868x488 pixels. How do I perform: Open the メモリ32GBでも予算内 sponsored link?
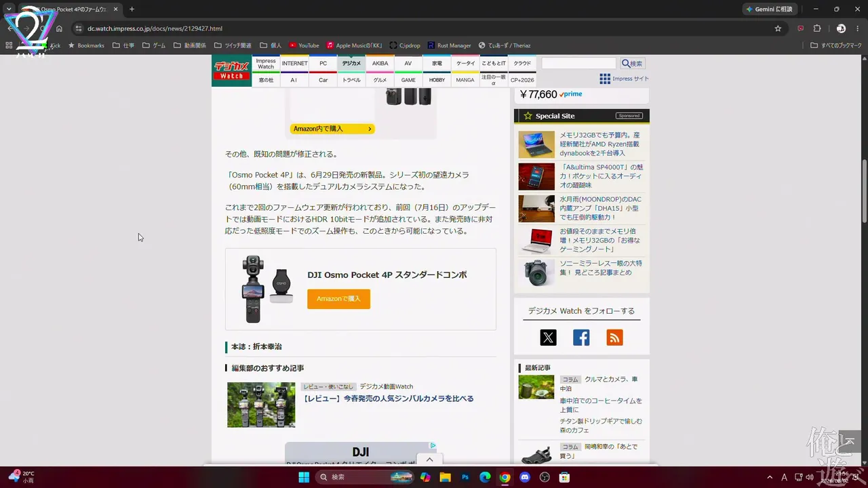click(599, 144)
